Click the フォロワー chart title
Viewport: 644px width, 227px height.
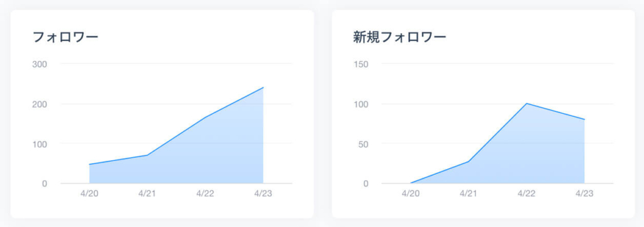pyautogui.click(x=65, y=38)
